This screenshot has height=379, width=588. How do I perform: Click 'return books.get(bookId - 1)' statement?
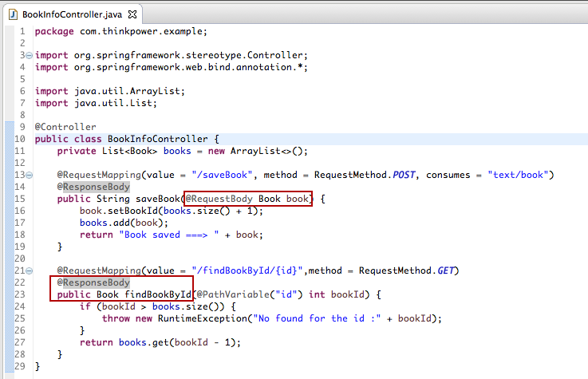click(x=160, y=342)
